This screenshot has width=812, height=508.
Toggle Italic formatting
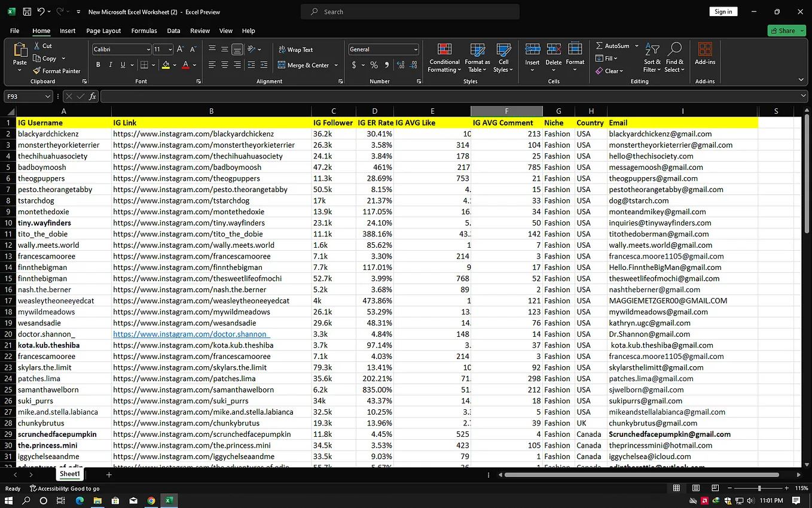pos(111,65)
